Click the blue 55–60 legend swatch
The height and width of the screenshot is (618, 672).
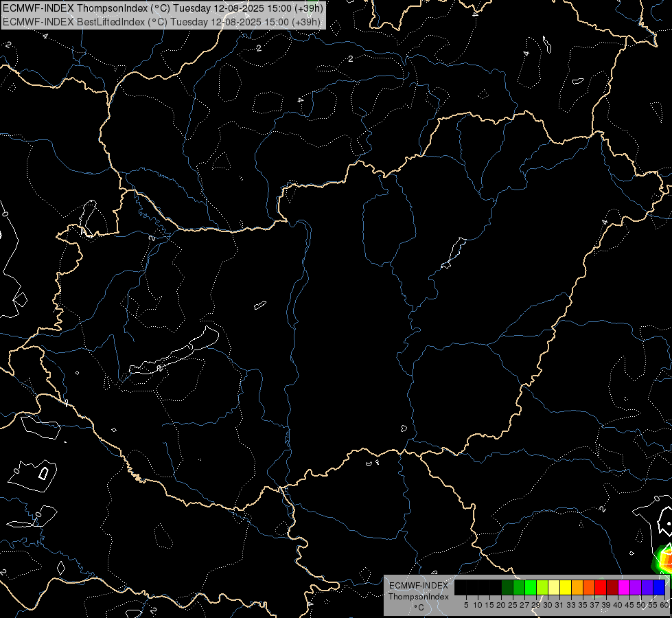coord(659,587)
